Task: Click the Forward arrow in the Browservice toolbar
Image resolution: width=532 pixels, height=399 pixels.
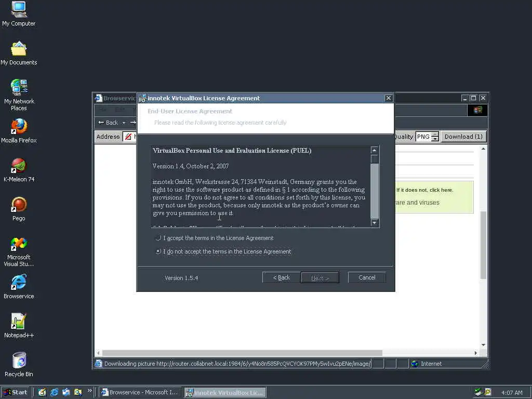Action: click(133, 123)
